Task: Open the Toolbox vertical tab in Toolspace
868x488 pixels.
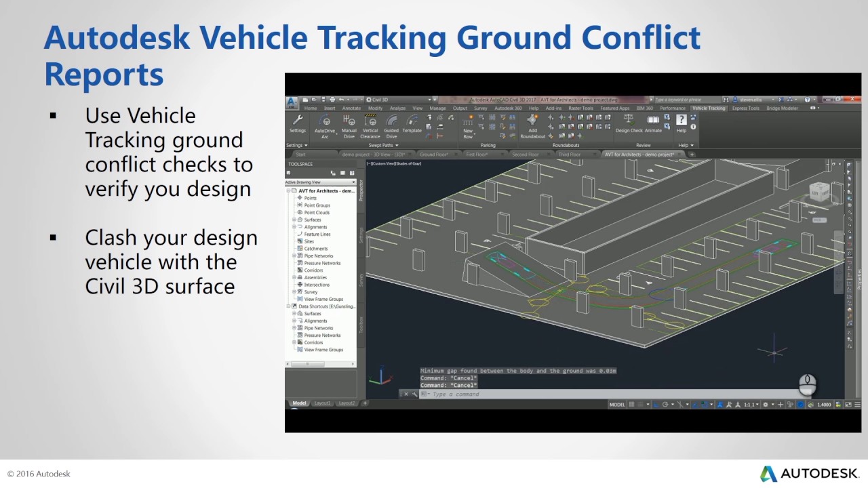Action: click(x=361, y=325)
